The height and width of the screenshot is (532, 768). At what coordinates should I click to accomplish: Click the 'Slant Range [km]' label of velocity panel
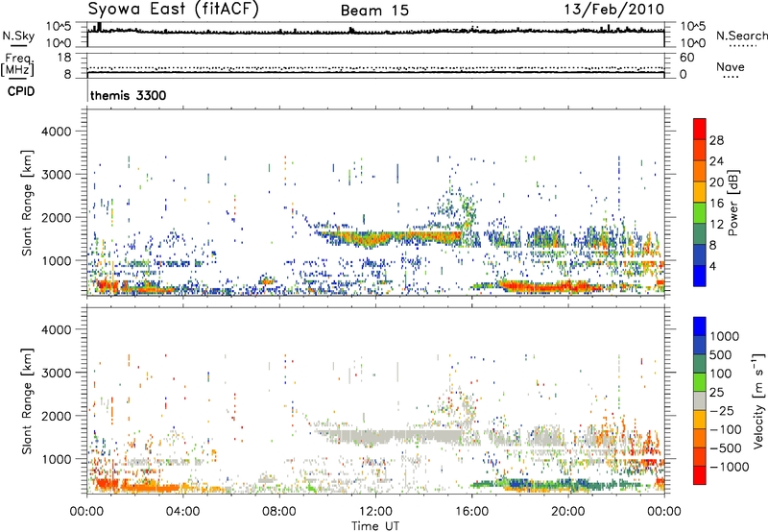click(x=27, y=400)
